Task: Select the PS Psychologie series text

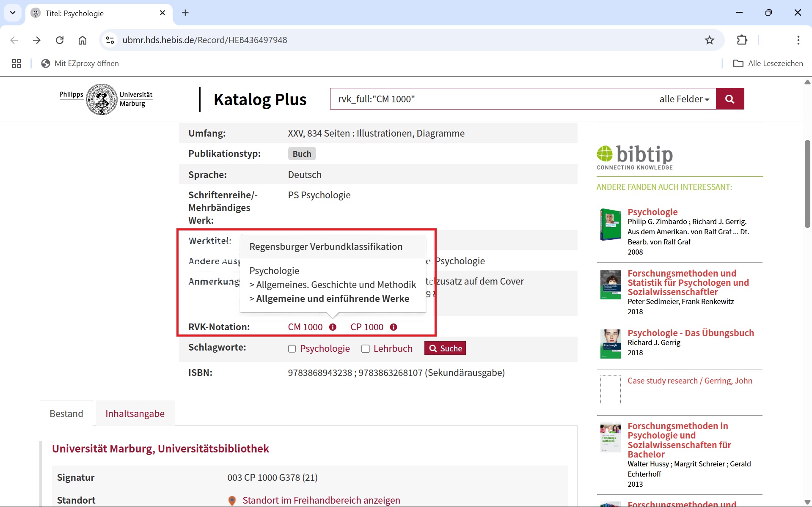Action: pyautogui.click(x=319, y=195)
